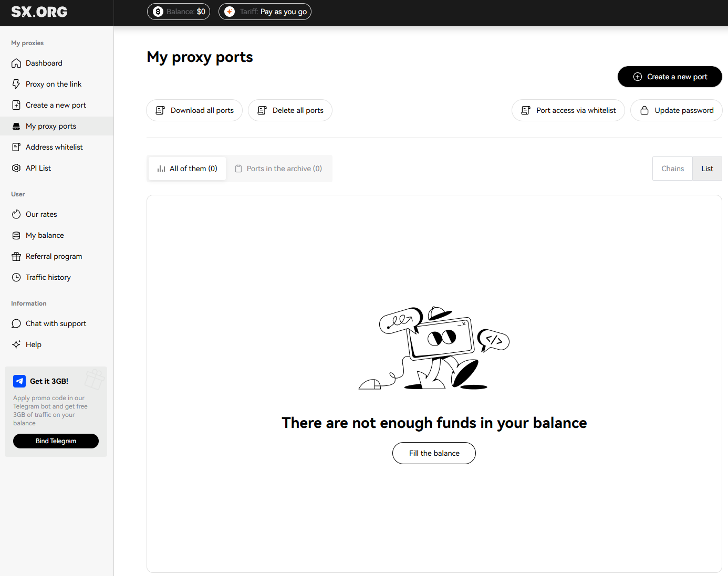Open Our rates flame icon
728x576 pixels.
pos(16,214)
